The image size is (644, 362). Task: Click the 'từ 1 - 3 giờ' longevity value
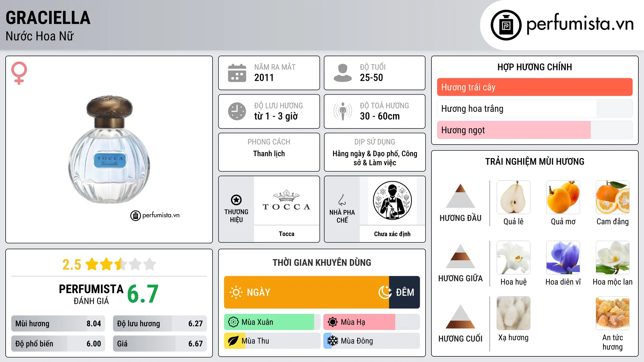tap(276, 116)
